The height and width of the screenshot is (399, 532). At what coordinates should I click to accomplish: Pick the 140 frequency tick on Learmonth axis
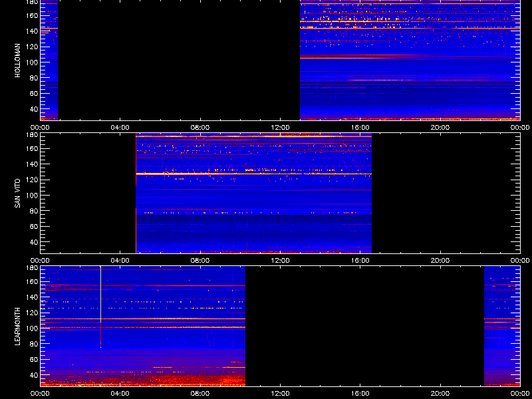tap(32, 297)
